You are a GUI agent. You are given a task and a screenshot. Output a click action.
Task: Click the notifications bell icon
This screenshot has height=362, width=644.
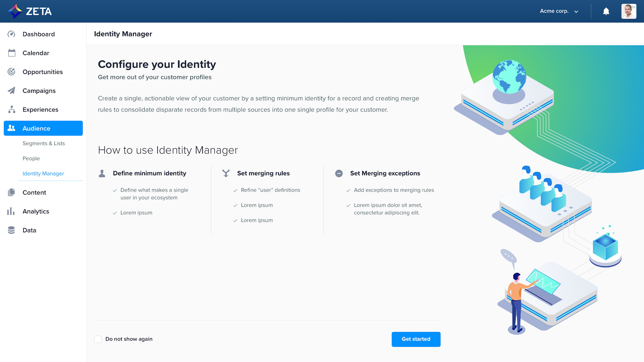606,11
